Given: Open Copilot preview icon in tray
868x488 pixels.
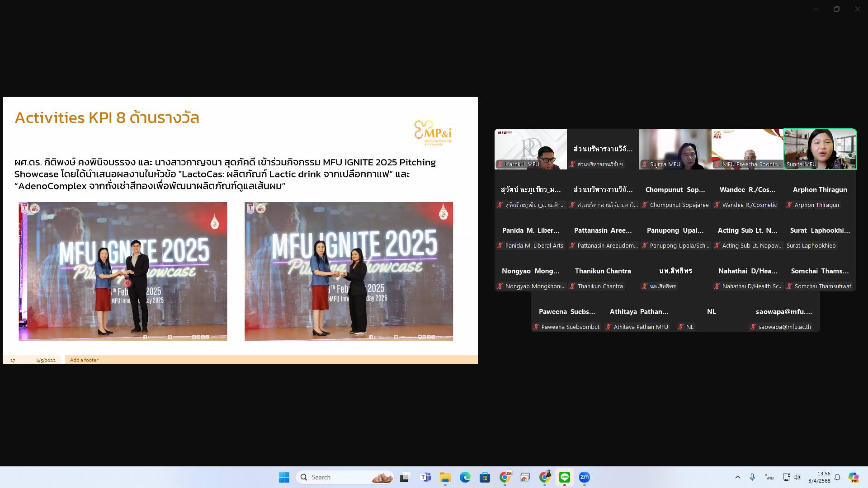Looking at the screenshot, I should pos(854,477).
